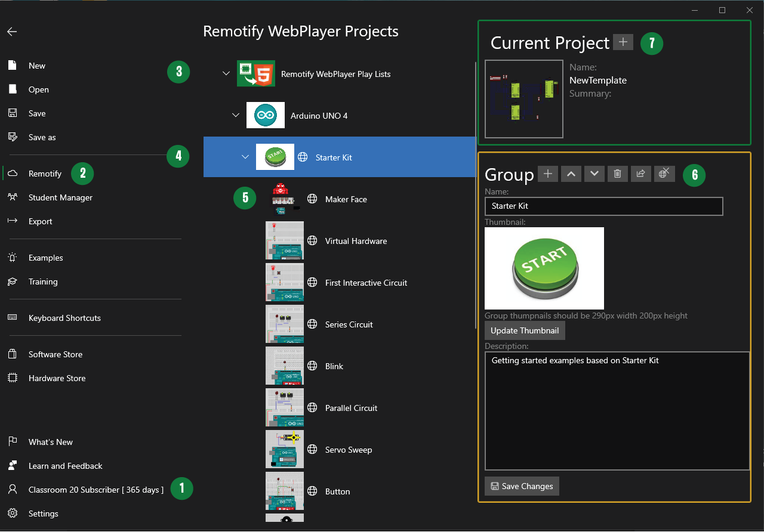Click globe icon beside Maker Face

312,199
